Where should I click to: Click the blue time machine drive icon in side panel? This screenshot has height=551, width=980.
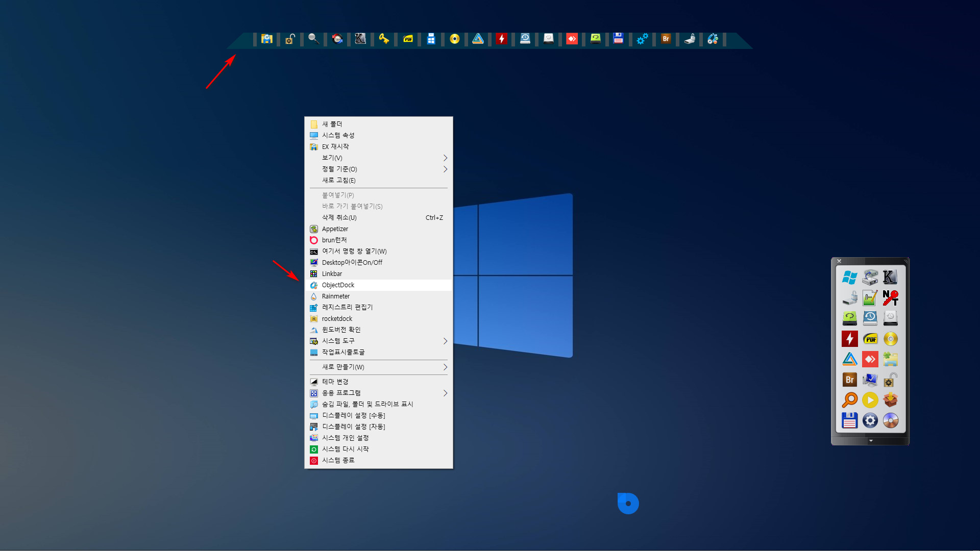point(870,318)
